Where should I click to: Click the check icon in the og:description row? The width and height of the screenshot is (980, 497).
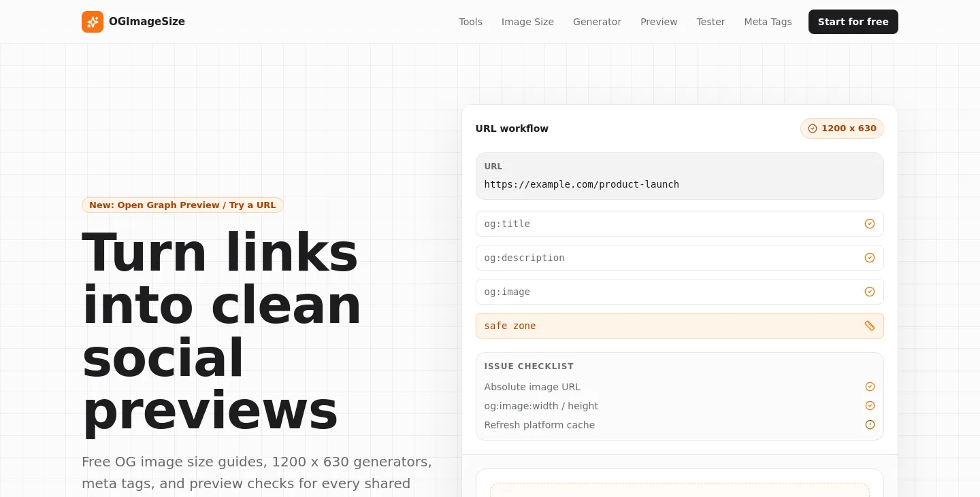870,258
